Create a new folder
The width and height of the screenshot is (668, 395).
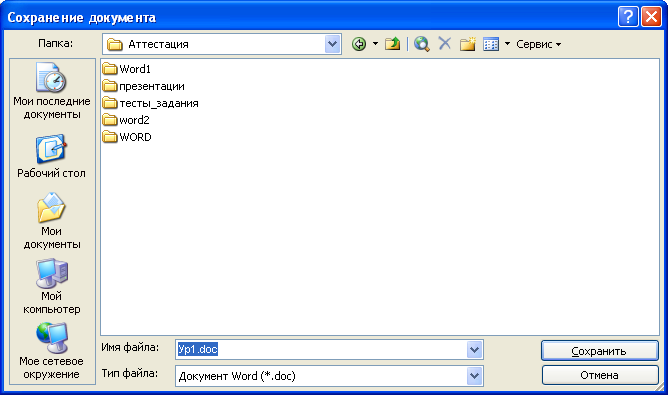(467, 44)
